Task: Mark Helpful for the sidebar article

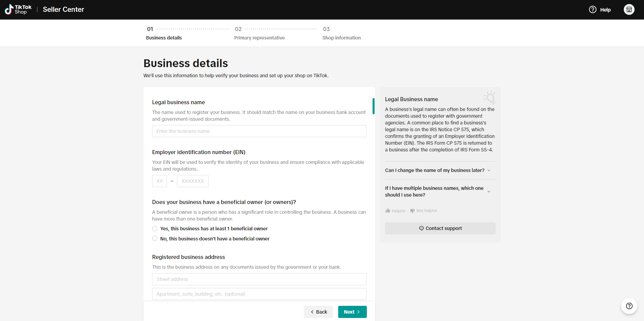Action: coord(395,210)
